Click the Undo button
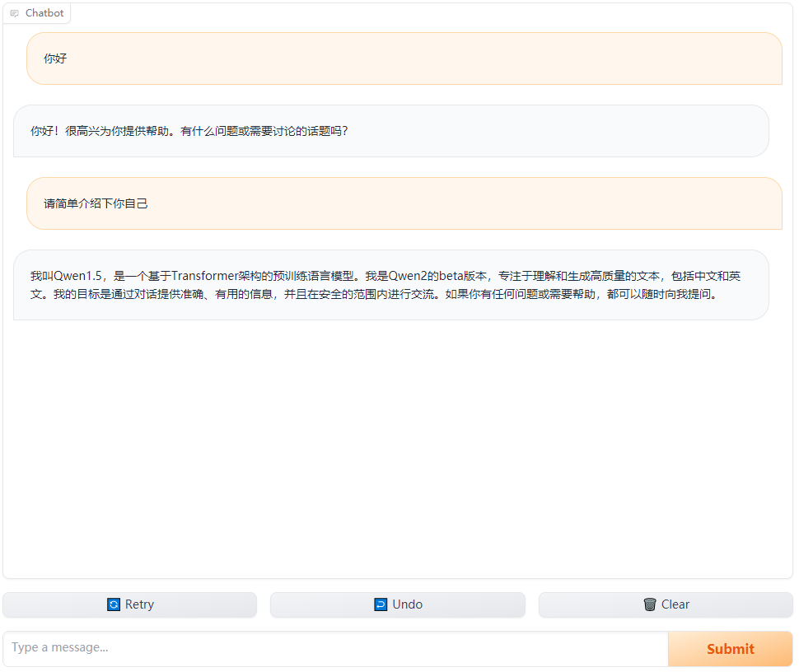 tap(398, 604)
